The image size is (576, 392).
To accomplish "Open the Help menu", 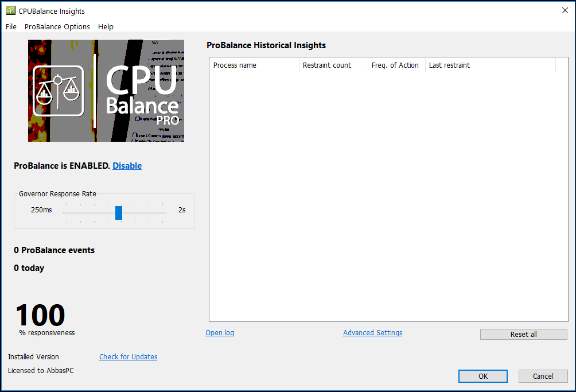I will point(106,27).
